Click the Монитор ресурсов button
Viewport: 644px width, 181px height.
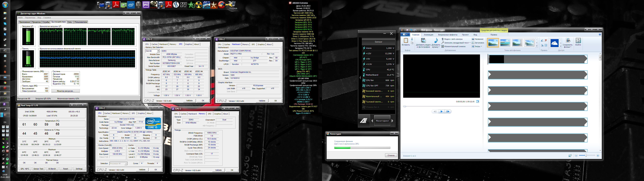[x=66, y=91]
